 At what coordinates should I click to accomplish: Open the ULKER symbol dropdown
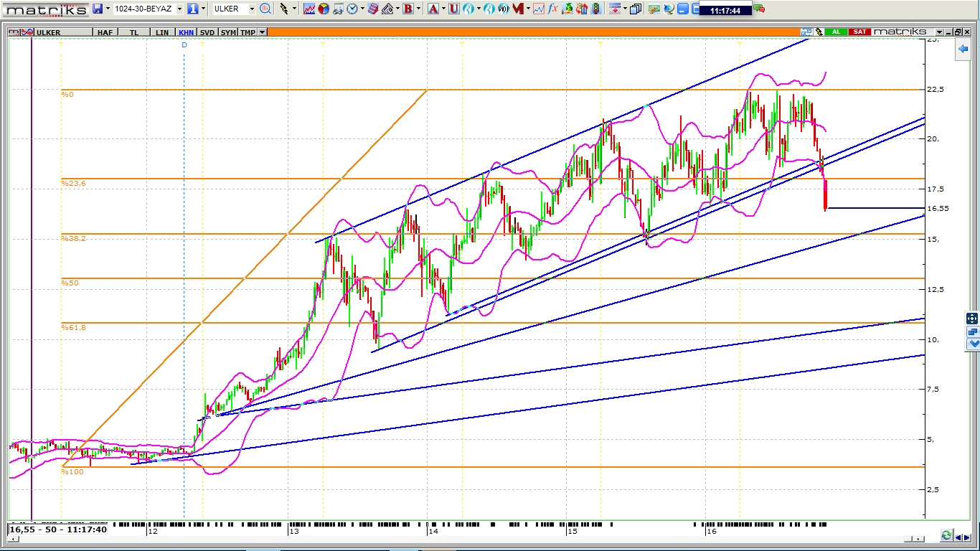[x=252, y=9]
